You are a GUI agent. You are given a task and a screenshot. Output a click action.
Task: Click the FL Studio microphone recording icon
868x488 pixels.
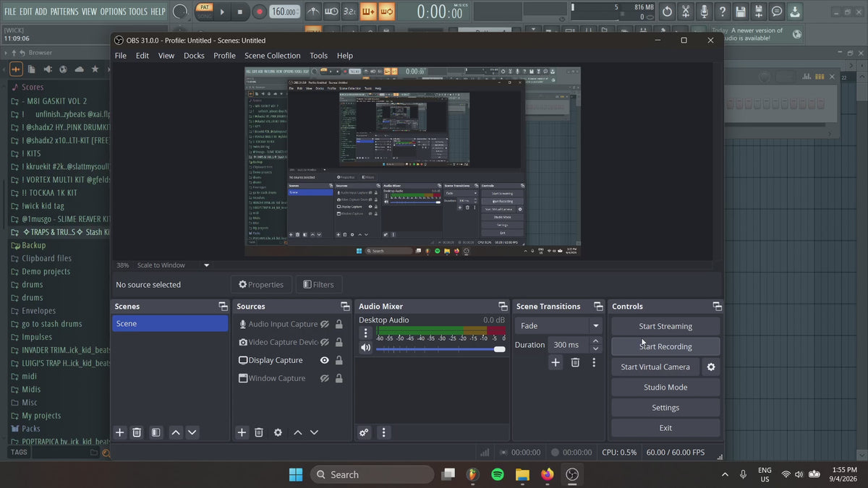coord(704,12)
